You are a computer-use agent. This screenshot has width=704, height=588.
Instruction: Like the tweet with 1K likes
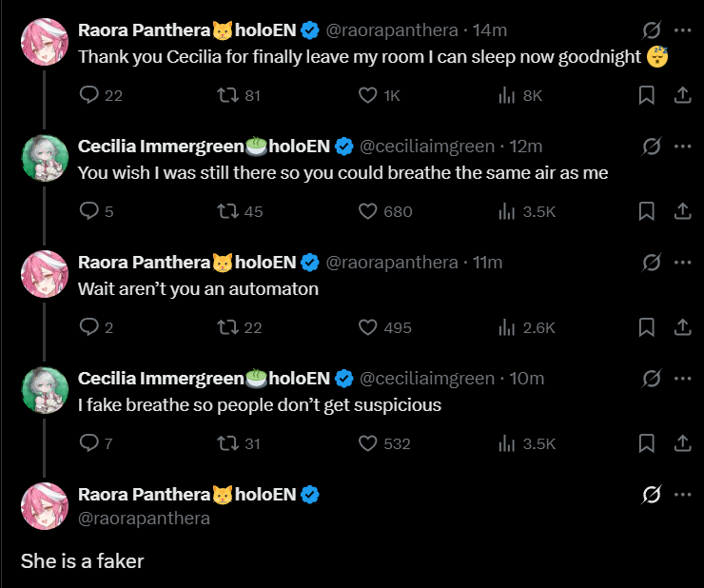(x=368, y=95)
